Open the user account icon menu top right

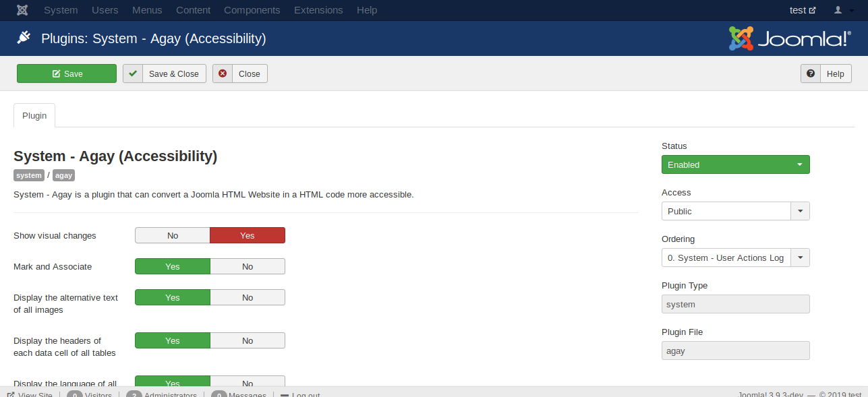(x=839, y=9)
